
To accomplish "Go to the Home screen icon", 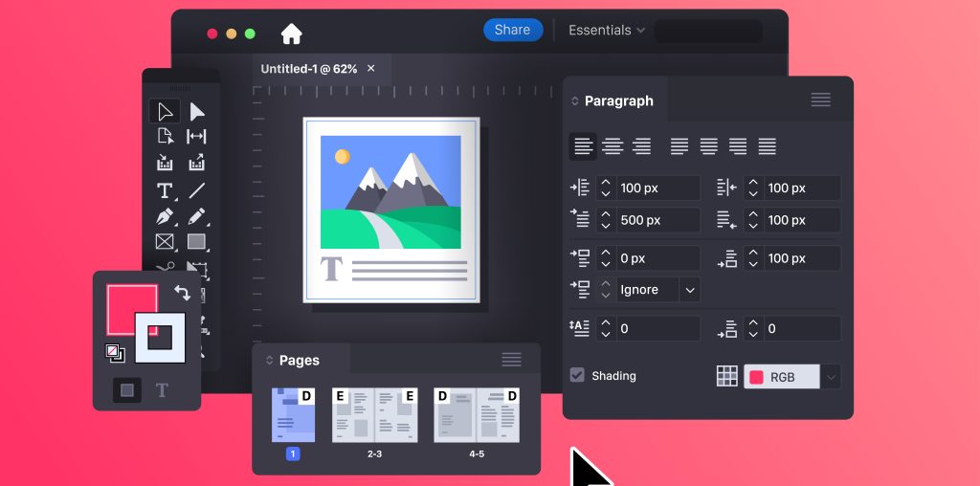I will pyautogui.click(x=291, y=33).
